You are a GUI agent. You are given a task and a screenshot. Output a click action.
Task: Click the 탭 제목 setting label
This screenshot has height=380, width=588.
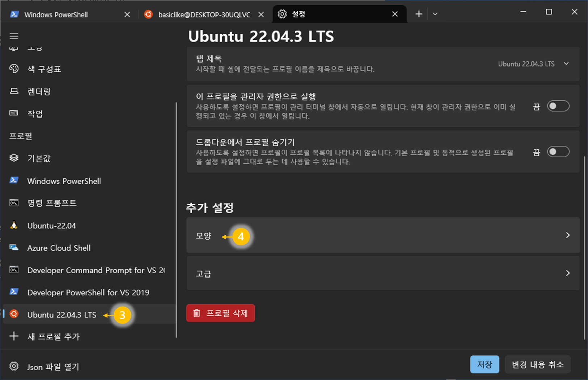[x=209, y=59]
